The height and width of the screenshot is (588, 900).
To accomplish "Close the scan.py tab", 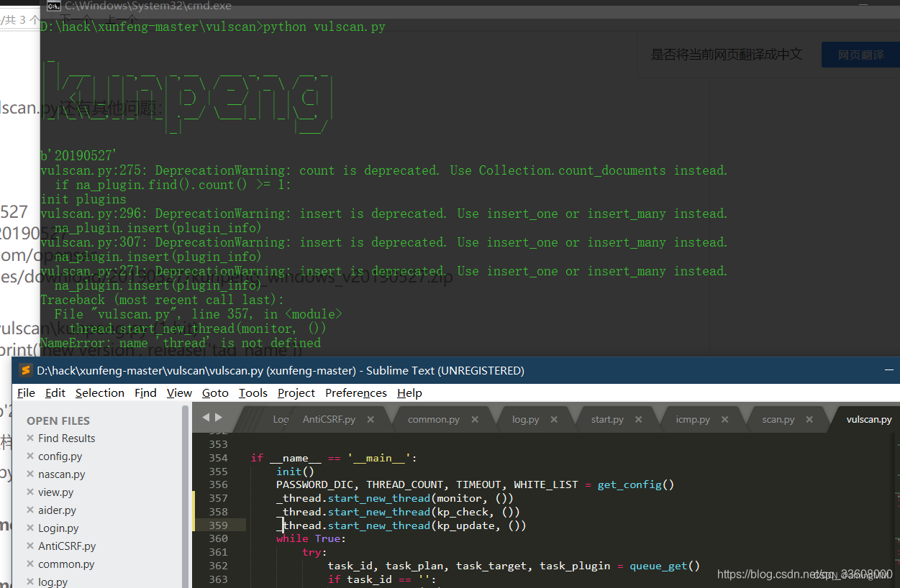I will [809, 419].
